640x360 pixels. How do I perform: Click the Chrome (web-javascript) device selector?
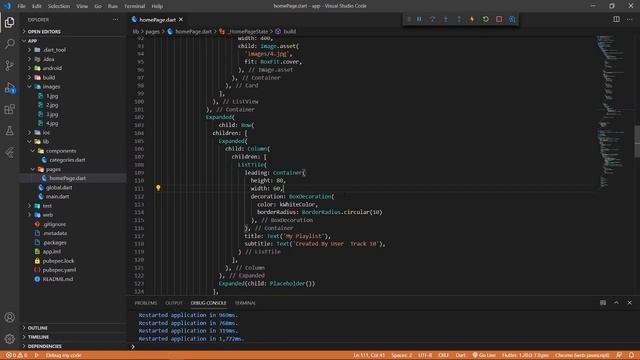coord(582,355)
